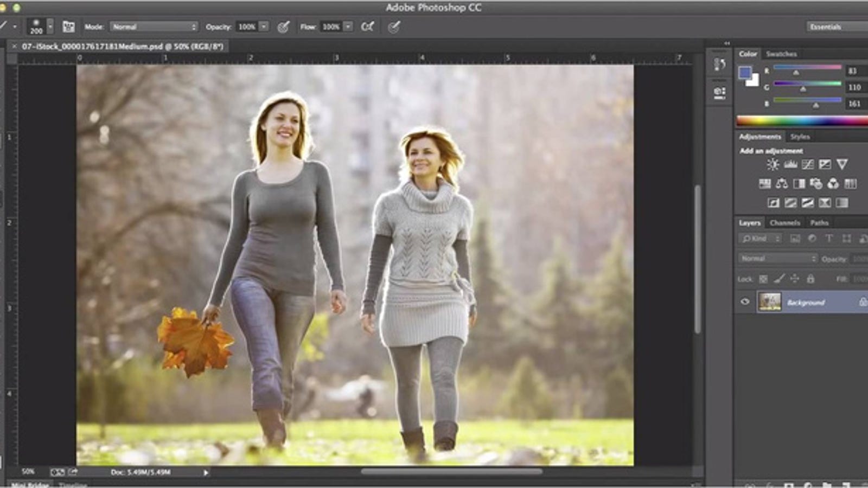Add a Posterize adjustment layer

click(x=791, y=203)
